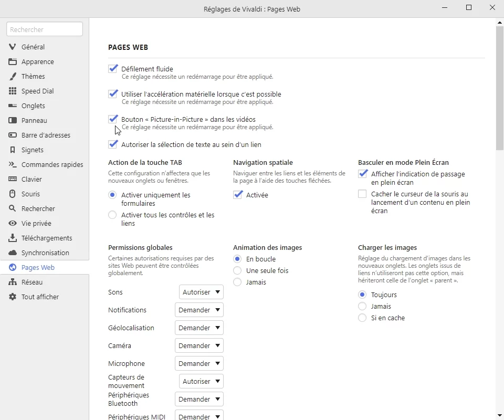Open Onglets settings section
Viewport: 504px width, 420px height.
45,106
